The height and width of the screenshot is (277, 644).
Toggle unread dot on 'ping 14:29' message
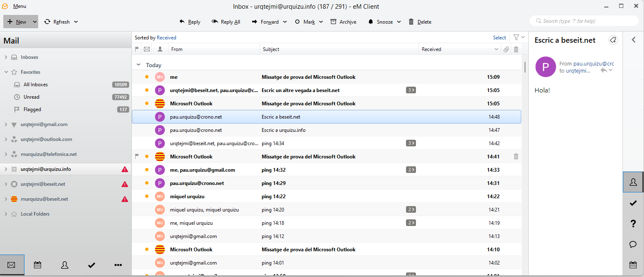147,183
